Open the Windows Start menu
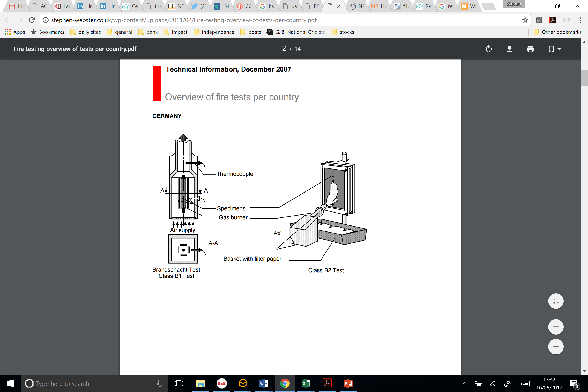Screen dimensions: 588x392 click(10, 383)
